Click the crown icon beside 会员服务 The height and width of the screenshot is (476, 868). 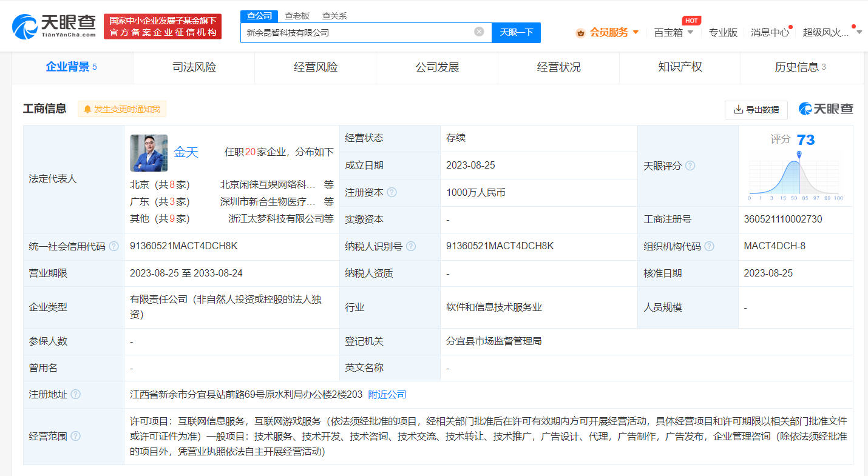581,32
